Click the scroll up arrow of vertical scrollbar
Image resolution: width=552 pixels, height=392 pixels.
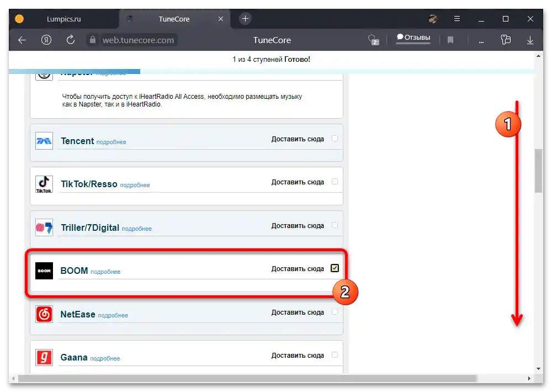(538, 56)
